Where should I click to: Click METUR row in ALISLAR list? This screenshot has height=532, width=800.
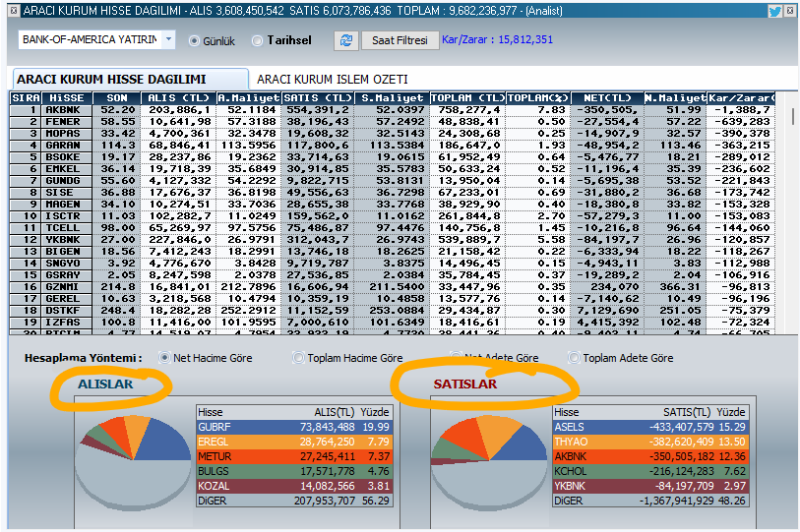[294, 456]
